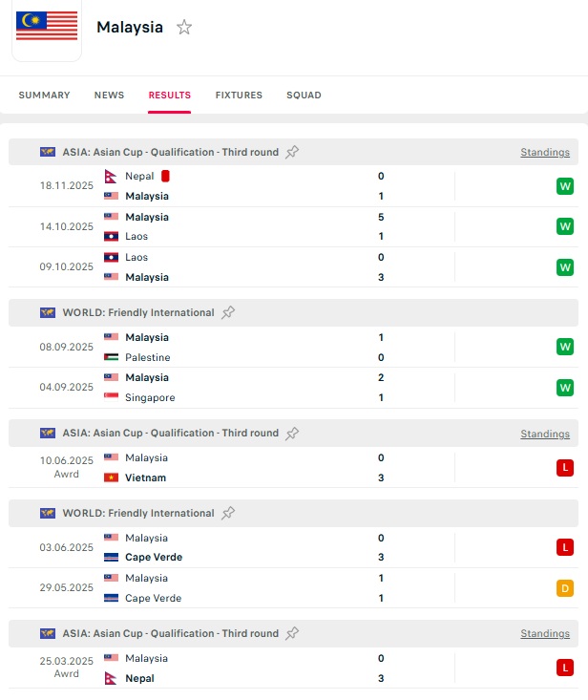The width and height of the screenshot is (588, 700).
Task: Open Standings link above the Vietnam match
Action: coord(544,434)
